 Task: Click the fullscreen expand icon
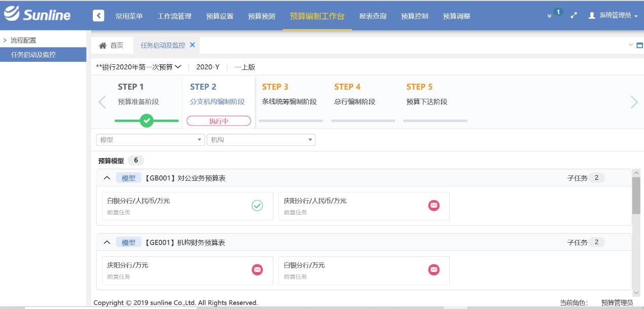pos(574,16)
